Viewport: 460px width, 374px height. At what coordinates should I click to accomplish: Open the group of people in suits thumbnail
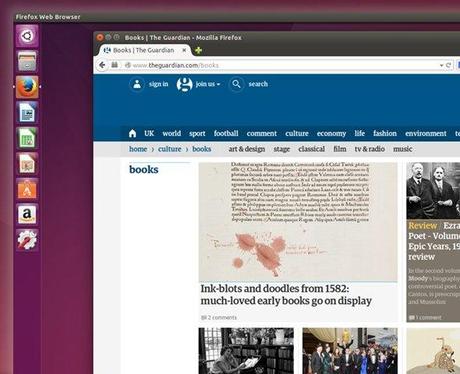(350, 351)
